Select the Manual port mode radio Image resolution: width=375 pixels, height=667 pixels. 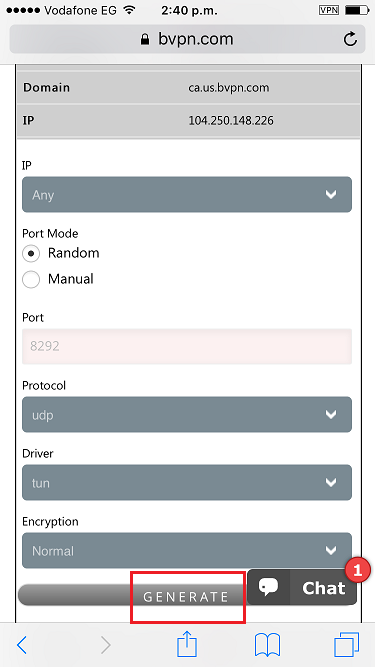(x=31, y=279)
